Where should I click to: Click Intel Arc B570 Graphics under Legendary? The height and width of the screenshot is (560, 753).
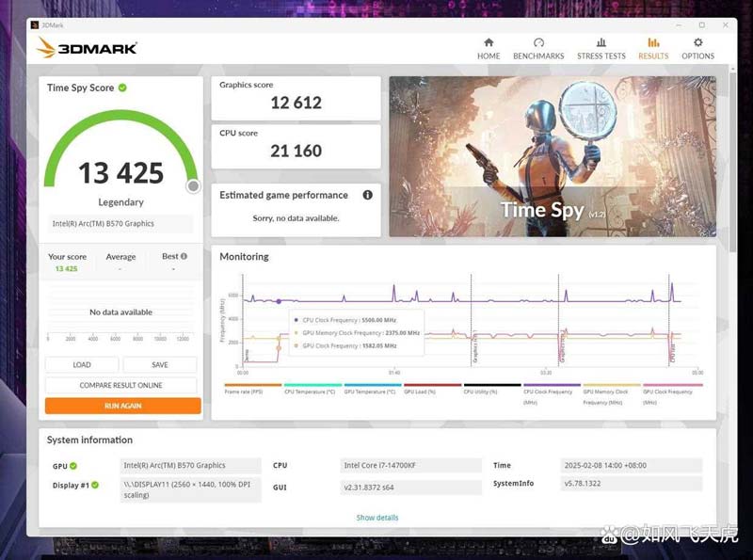[x=120, y=224]
